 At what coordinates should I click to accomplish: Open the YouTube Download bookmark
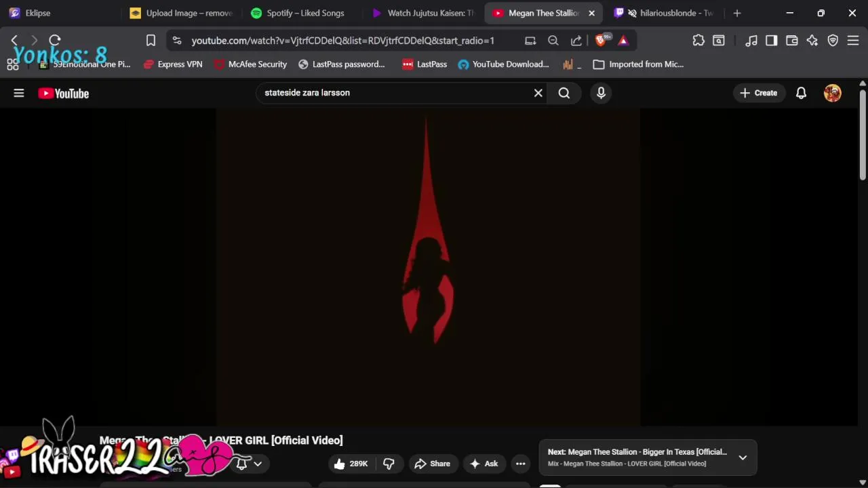point(504,64)
